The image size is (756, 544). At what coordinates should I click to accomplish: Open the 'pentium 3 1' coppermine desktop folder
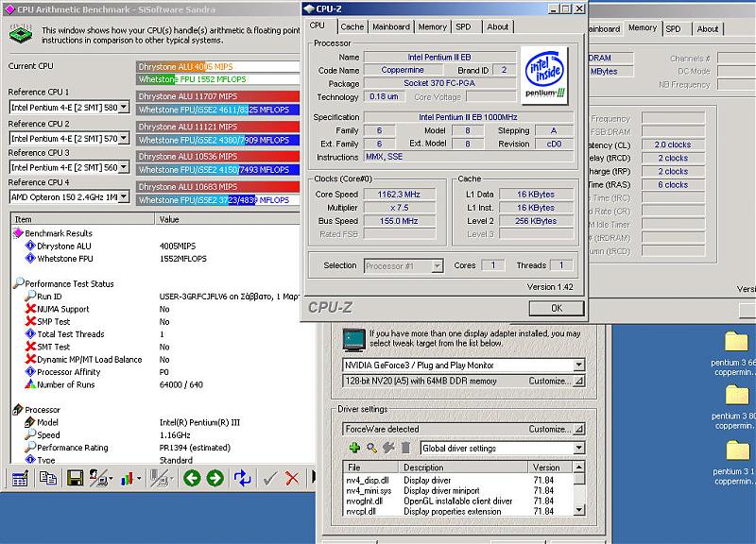(x=737, y=450)
